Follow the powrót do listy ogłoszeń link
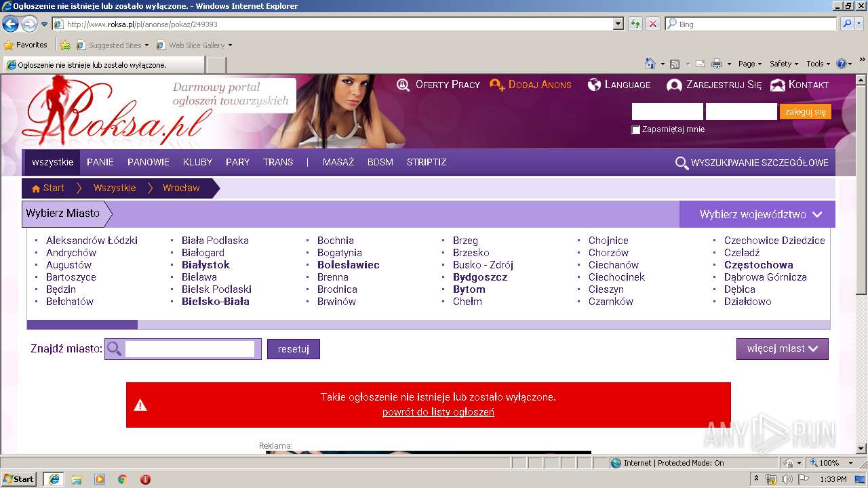The height and width of the screenshot is (488, 868). [x=438, y=412]
